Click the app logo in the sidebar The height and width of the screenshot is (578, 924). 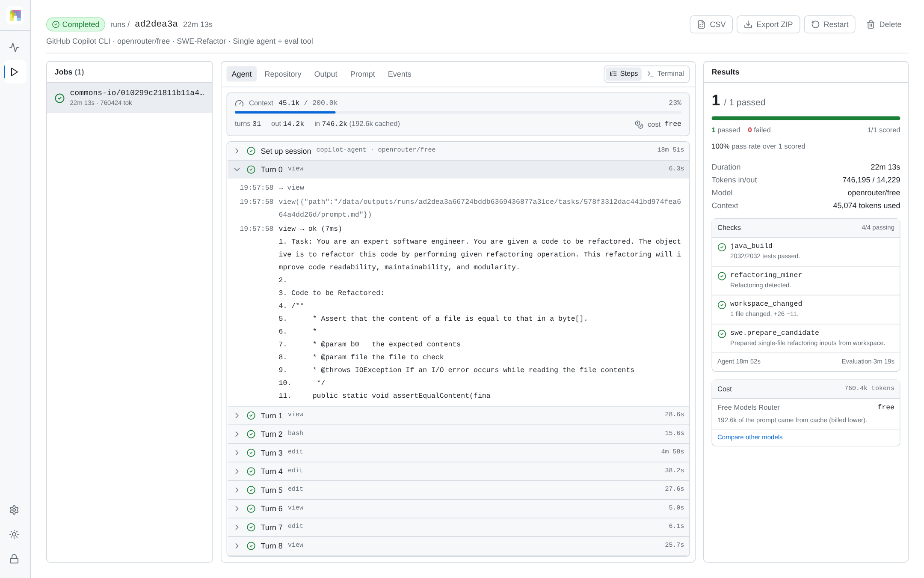click(15, 15)
